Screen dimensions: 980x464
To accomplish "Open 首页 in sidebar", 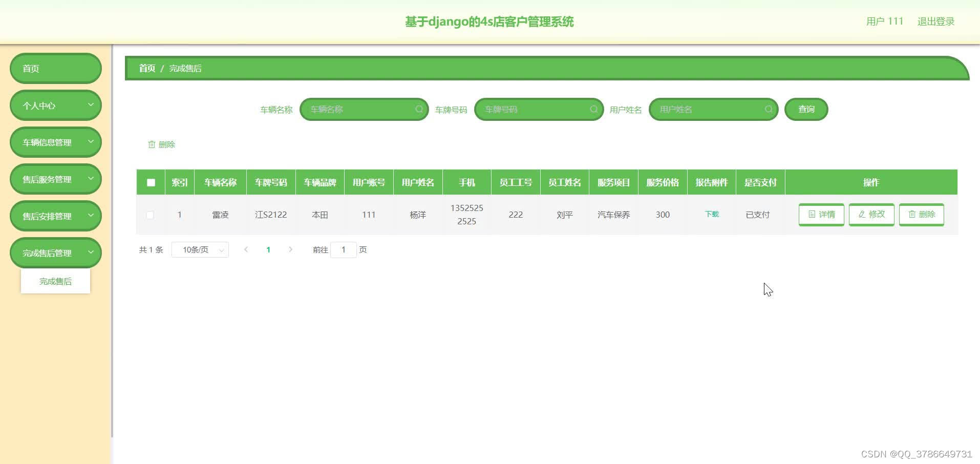I will click(x=55, y=69).
